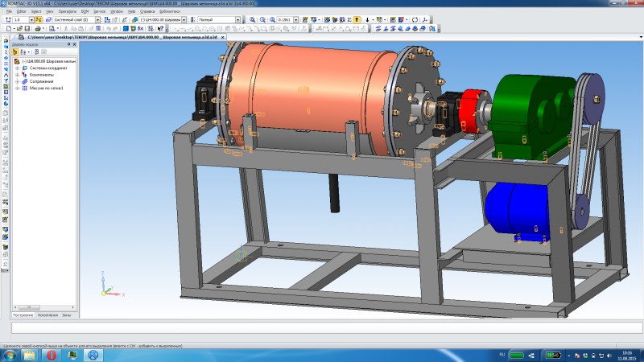Open the Help menu
The width and height of the screenshot is (644, 362).
point(131,11)
